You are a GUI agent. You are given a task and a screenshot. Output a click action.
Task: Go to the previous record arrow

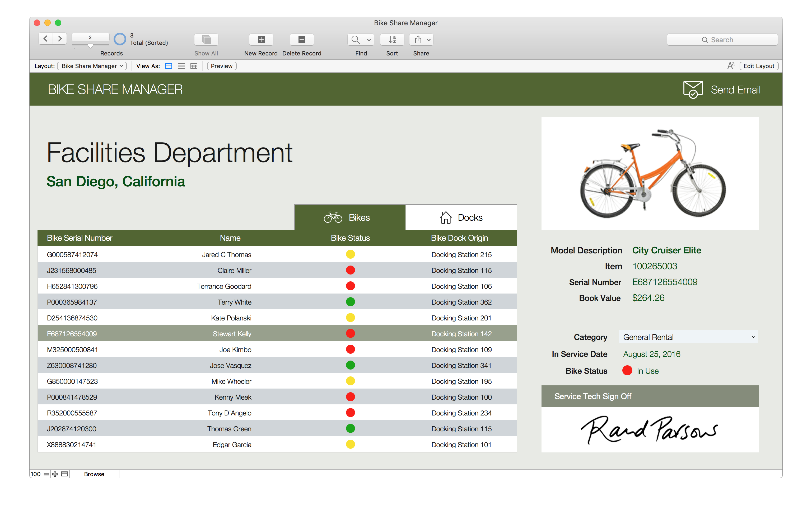pos(46,39)
